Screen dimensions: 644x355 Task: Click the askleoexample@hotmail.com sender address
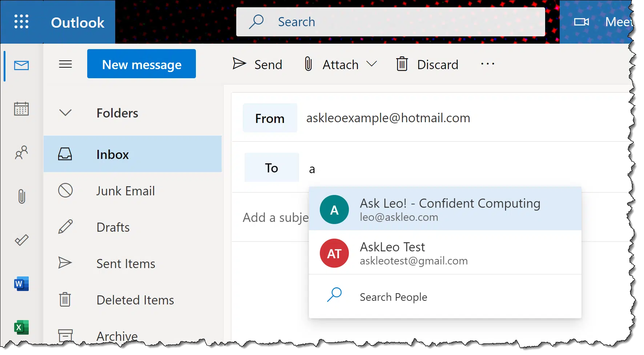pyautogui.click(x=388, y=118)
